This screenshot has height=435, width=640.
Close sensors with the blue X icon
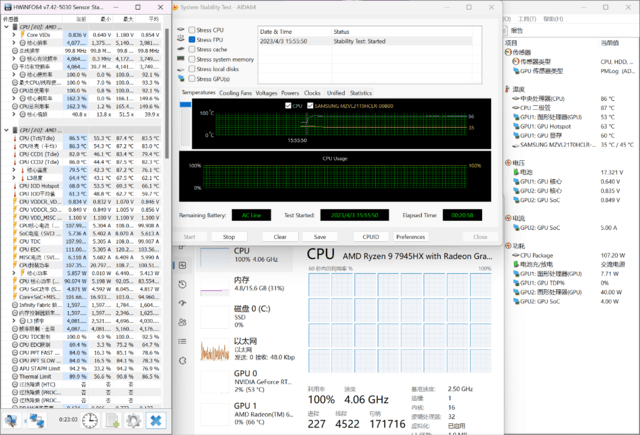(x=155, y=421)
